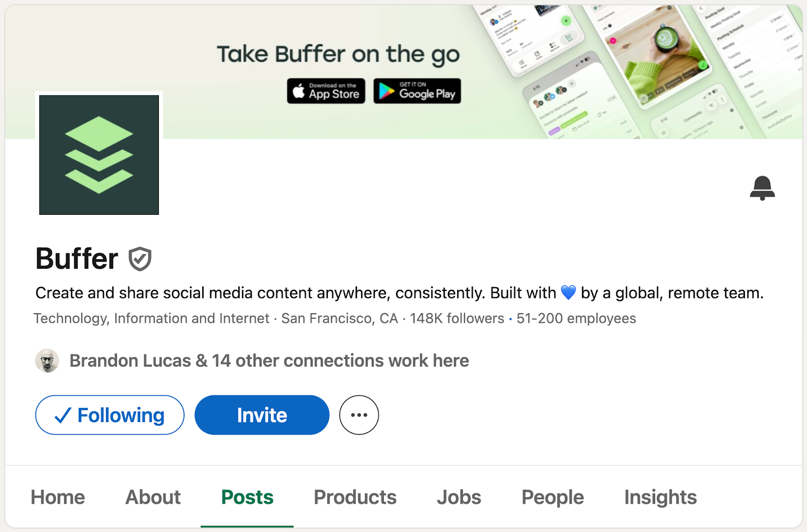
Task: Switch to the About tab
Action: [x=152, y=497]
